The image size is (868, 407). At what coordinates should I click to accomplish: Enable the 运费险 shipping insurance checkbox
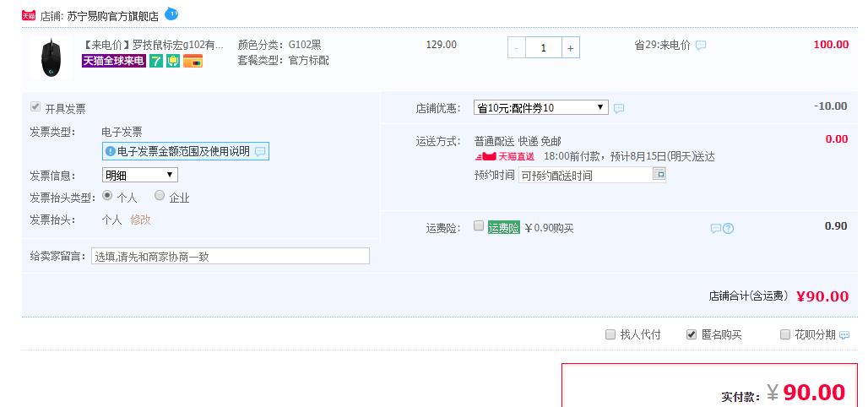[x=479, y=226]
